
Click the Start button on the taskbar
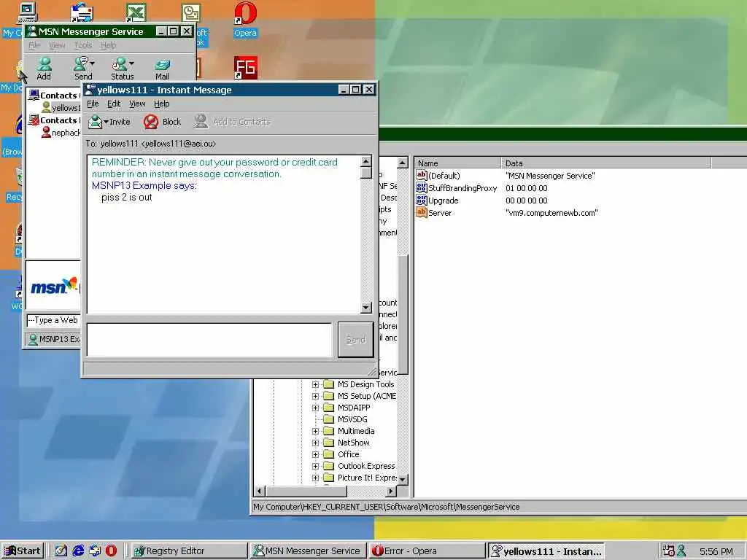coord(23,551)
